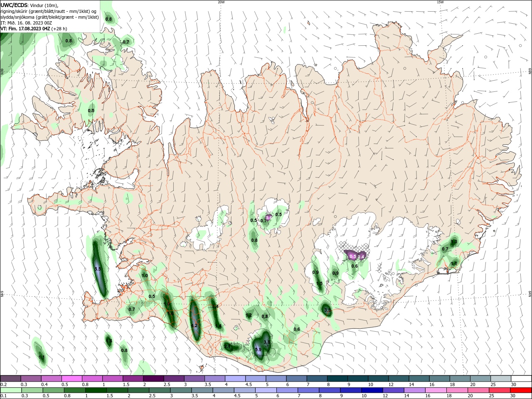Click the 0.4 snowfall value on the glacier
This screenshot has height=399, width=532.
coord(361,257)
